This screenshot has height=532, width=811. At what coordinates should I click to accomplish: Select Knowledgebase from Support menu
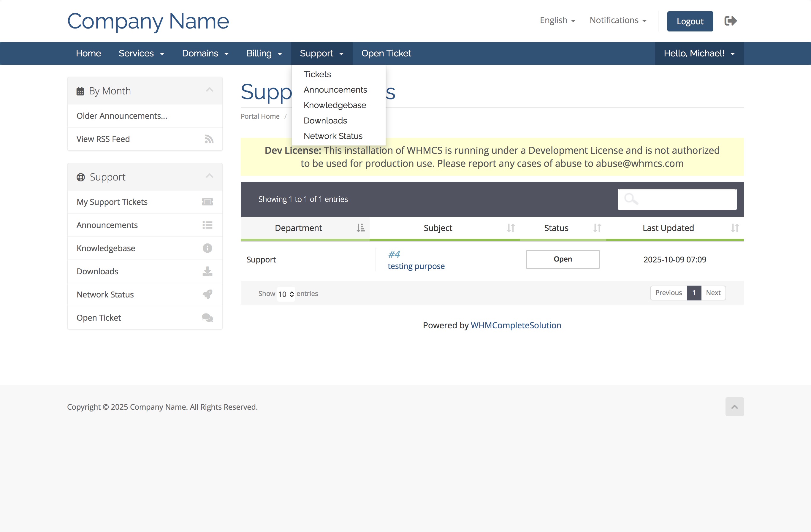pyautogui.click(x=335, y=105)
